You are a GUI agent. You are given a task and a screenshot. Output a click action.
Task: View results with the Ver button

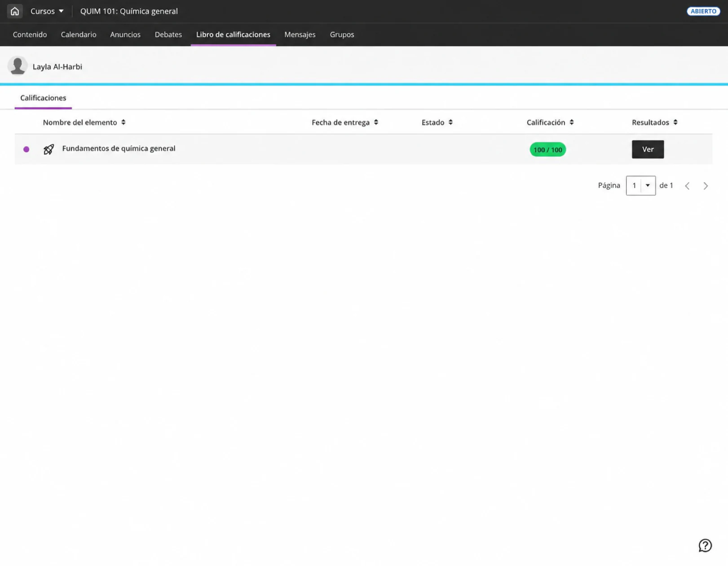(647, 149)
